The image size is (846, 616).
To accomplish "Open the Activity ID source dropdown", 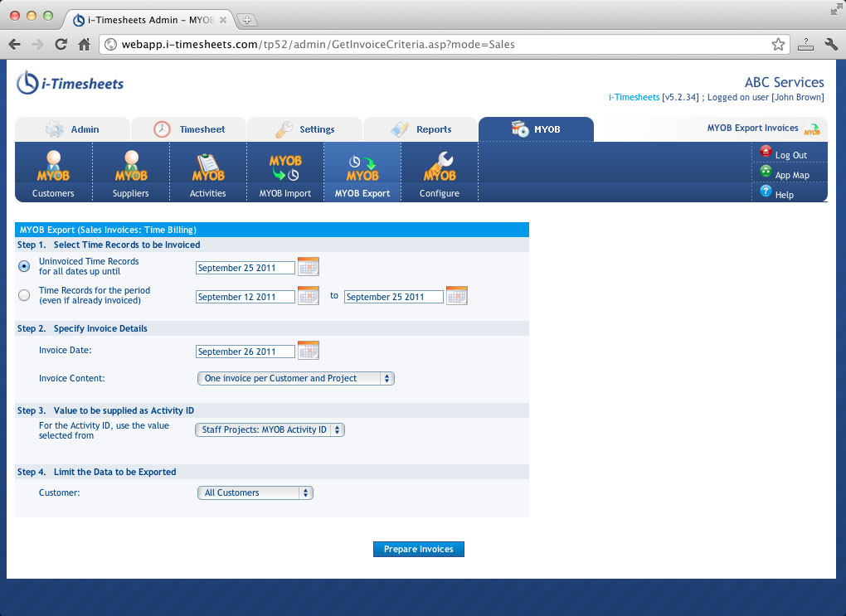I will pos(270,430).
